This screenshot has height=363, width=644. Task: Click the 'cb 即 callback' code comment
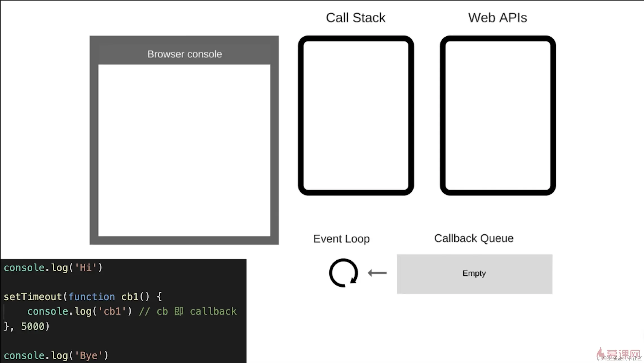[188, 311]
